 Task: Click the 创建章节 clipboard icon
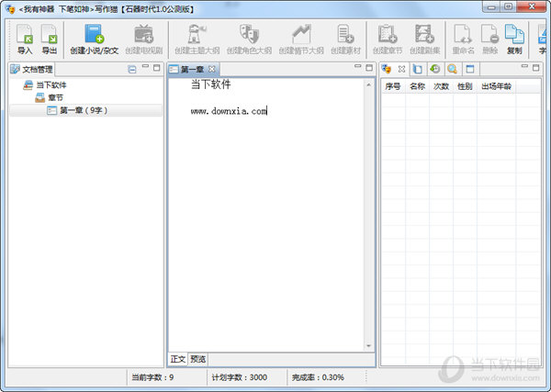pyautogui.click(x=388, y=39)
